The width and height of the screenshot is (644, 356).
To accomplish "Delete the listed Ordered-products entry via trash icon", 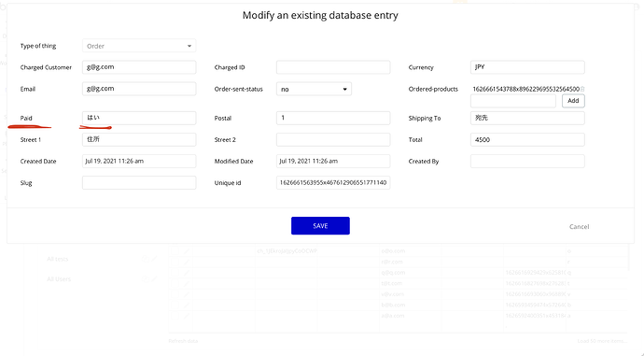I will tap(582, 89).
